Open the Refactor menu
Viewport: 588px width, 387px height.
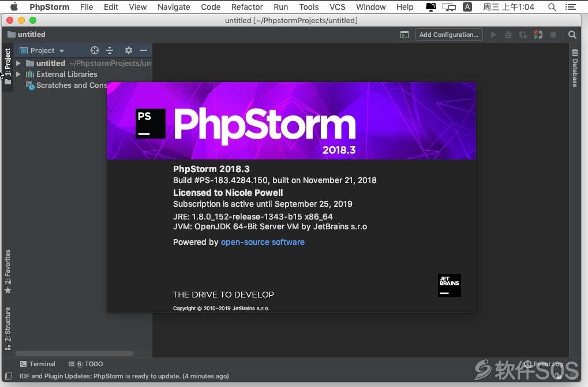[x=247, y=7]
